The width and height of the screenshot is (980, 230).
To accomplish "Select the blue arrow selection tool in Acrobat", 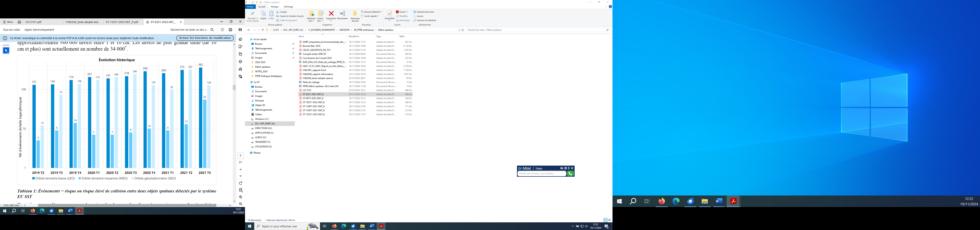I will [x=6, y=50].
